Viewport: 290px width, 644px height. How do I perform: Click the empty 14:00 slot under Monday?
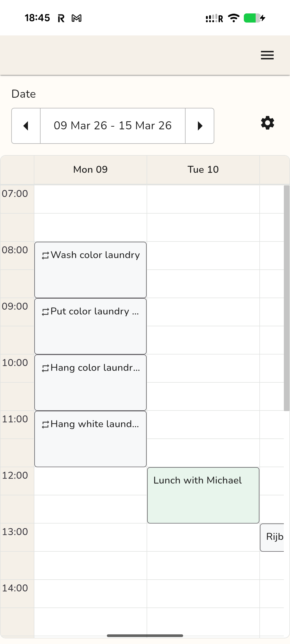pos(90,593)
